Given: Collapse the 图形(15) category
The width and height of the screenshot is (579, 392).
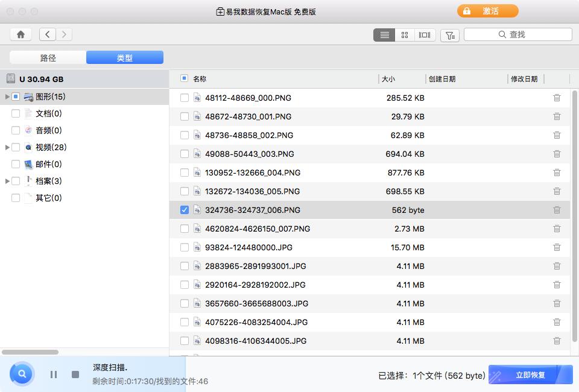Looking at the screenshot, I should (x=6, y=96).
